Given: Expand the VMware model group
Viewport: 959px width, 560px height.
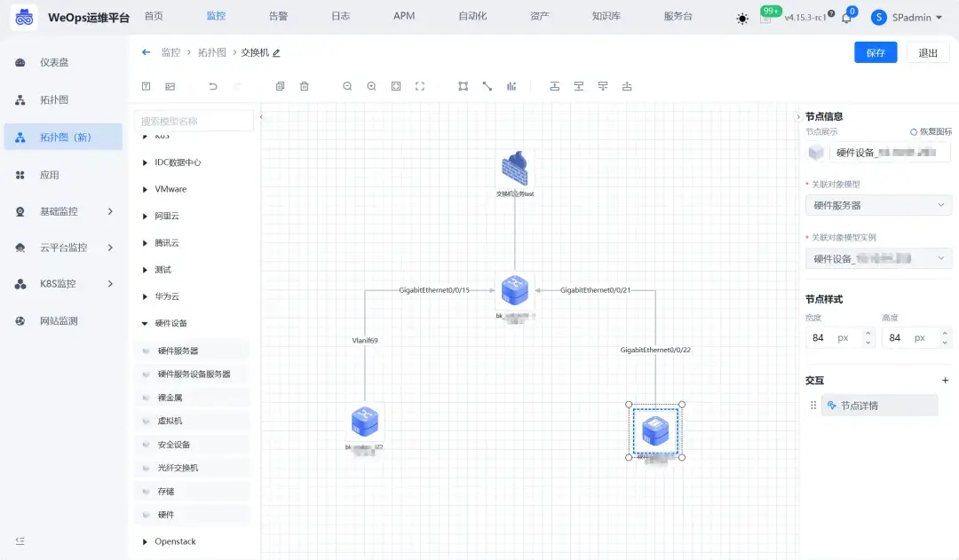Looking at the screenshot, I should click(145, 190).
